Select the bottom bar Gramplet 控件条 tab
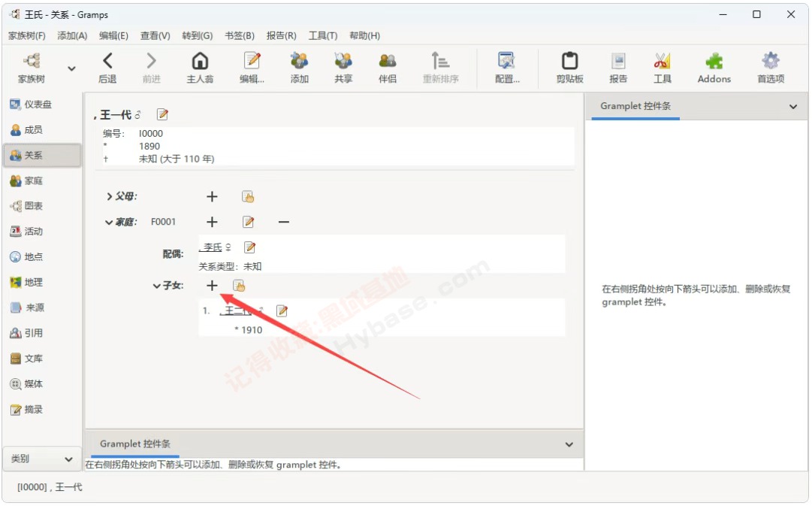This screenshot has height=506, width=812. (135, 444)
